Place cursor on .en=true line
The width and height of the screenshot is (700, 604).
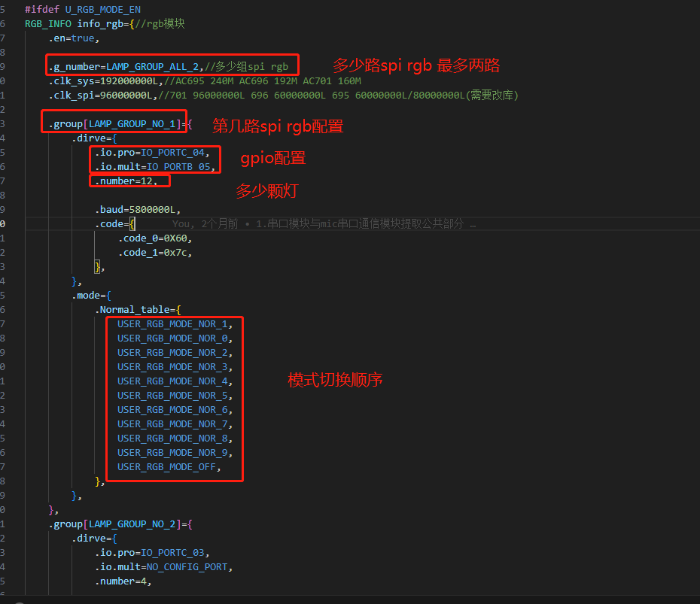click(74, 38)
